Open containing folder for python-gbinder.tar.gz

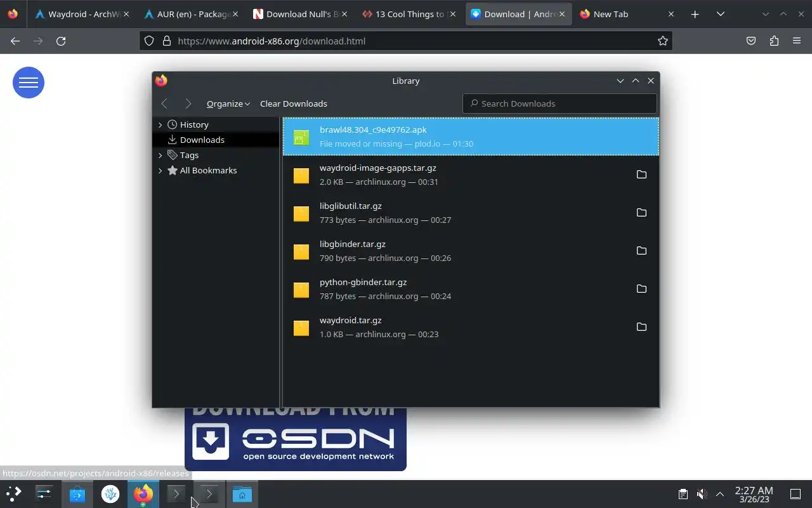(x=641, y=289)
